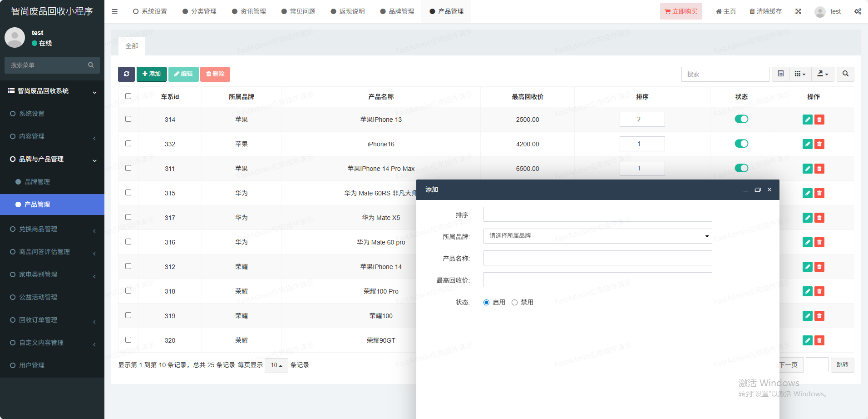Image resolution: width=868 pixels, height=419 pixels.
Task: Click the fullscreen toggle icon in header
Action: [x=798, y=11]
